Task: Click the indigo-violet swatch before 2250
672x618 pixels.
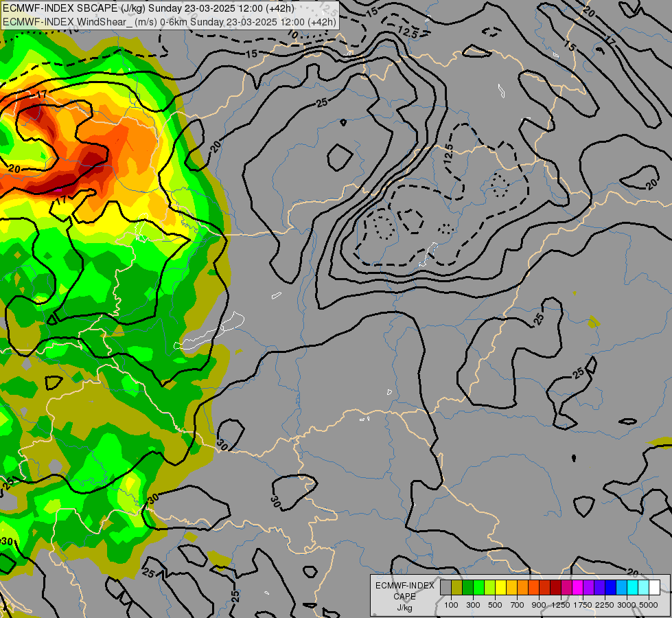Action: click(x=599, y=587)
